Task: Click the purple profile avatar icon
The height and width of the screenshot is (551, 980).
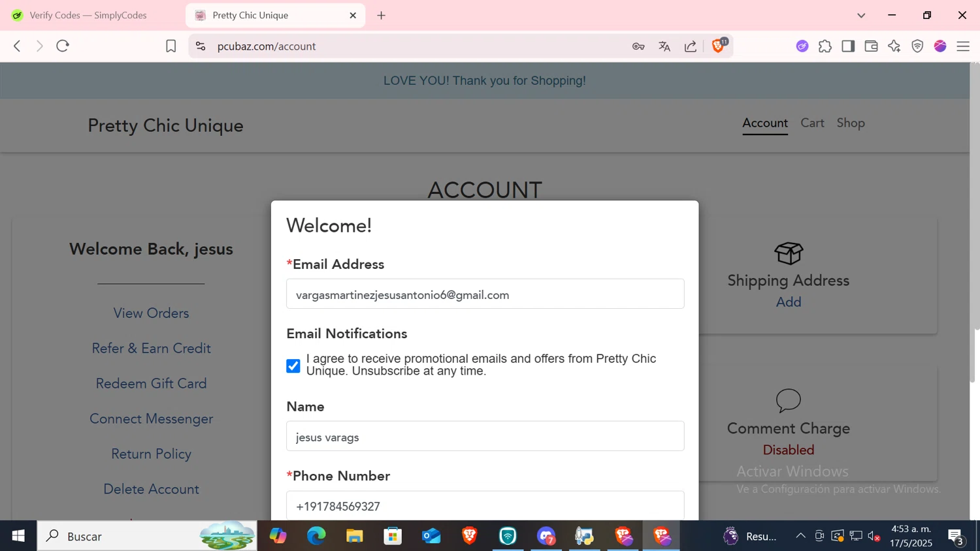Action: pyautogui.click(x=940, y=46)
